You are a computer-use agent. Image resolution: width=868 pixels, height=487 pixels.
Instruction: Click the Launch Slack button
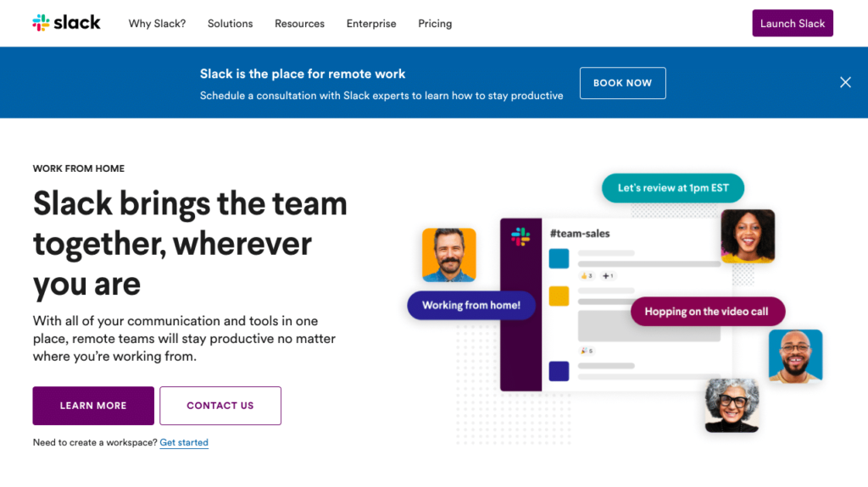coord(793,23)
